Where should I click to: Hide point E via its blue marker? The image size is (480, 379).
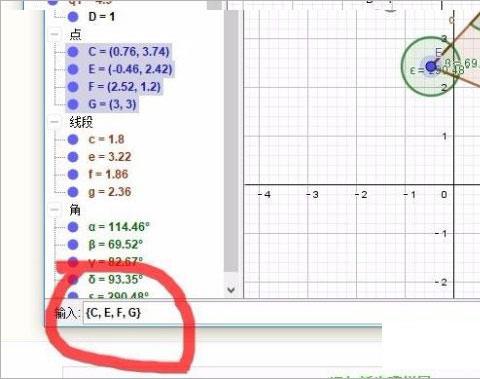[73, 69]
